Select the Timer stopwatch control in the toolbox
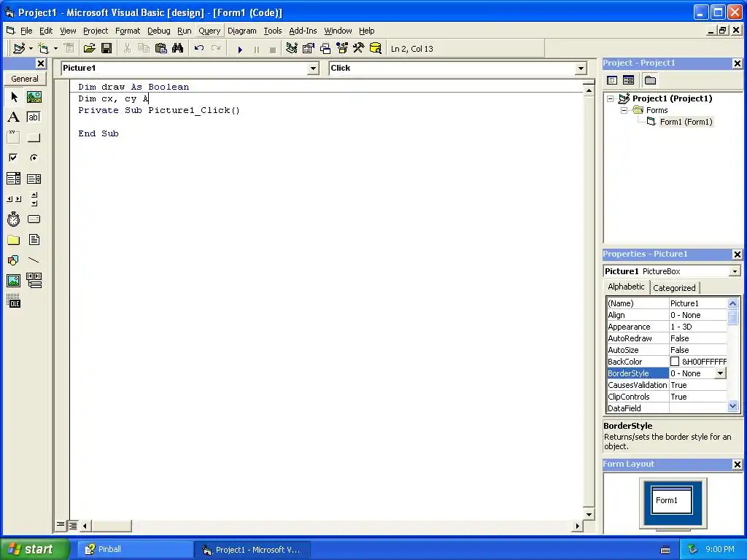The height and width of the screenshot is (560, 747). point(14,219)
